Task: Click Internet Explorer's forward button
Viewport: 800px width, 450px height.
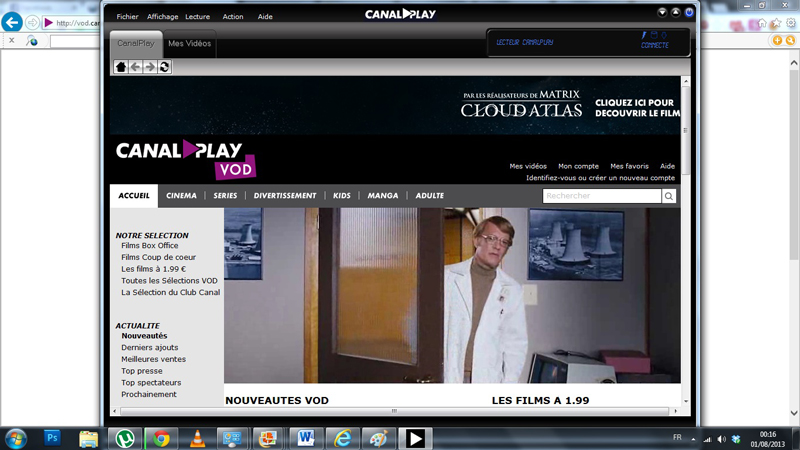Action: click(x=32, y=22)
